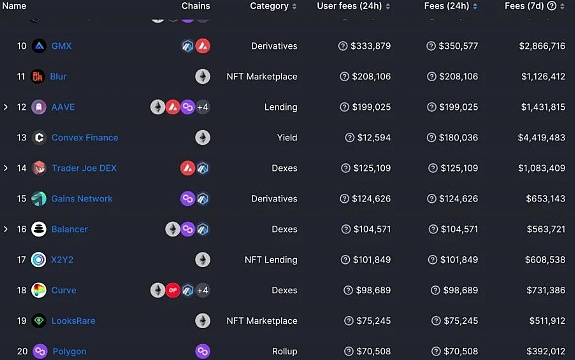Expand the AAVE row
This screenshot has height=360, width=575.
[x=6, y=107]
